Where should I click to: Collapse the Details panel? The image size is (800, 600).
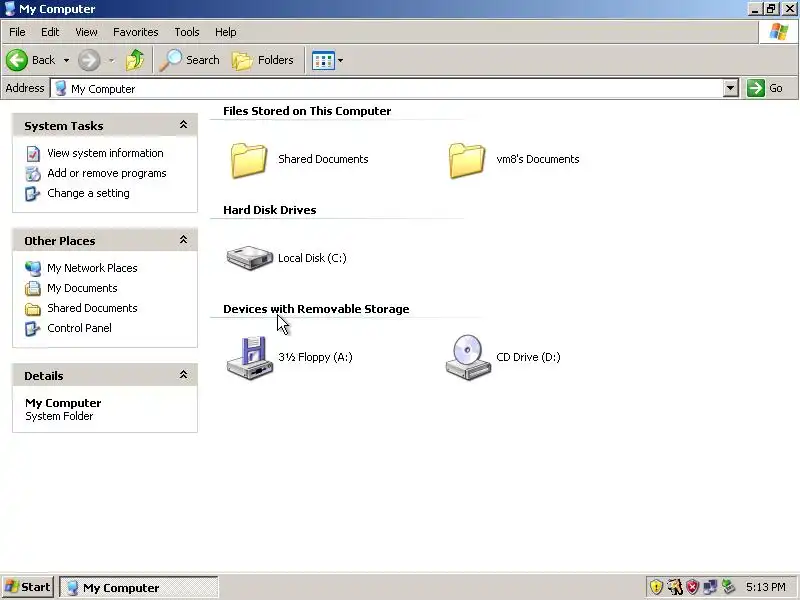click(183, 375)
